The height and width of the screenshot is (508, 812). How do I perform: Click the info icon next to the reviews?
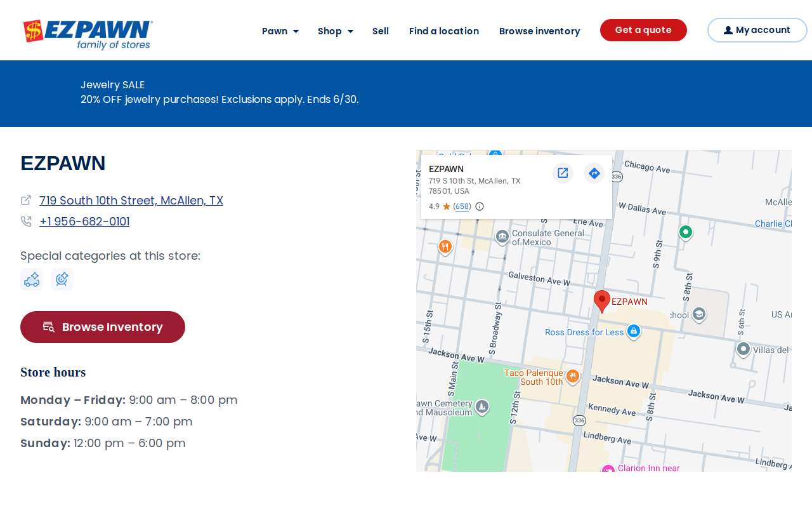point(480,206)
